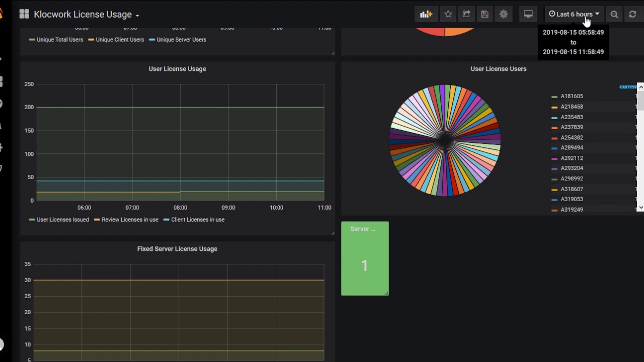Viewport: 644px width, 362px height.
Task: Select legend entry A235483
Action: pyautogui.click(x=572, y=117)
